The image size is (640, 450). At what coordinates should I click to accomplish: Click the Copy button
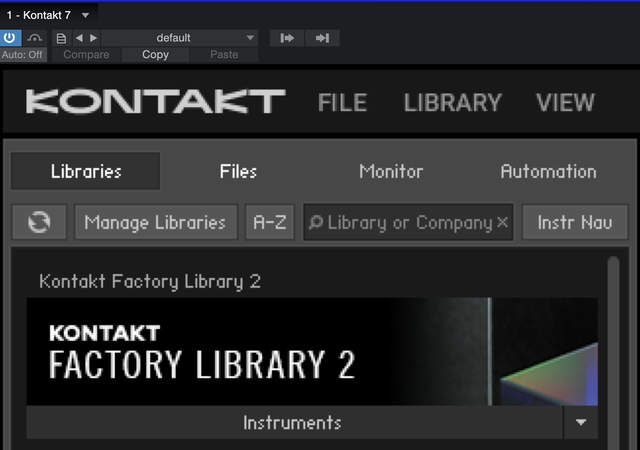coord(156,54)
